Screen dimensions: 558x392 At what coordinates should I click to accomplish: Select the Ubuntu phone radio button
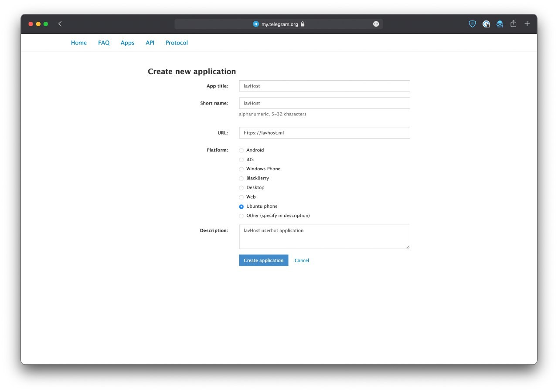click(x=242, y=206)
